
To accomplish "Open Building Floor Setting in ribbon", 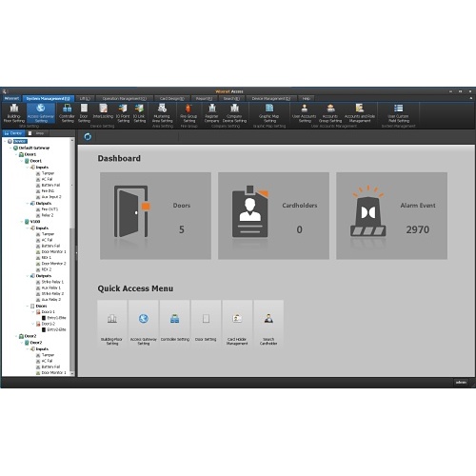I will pos(14,113).
